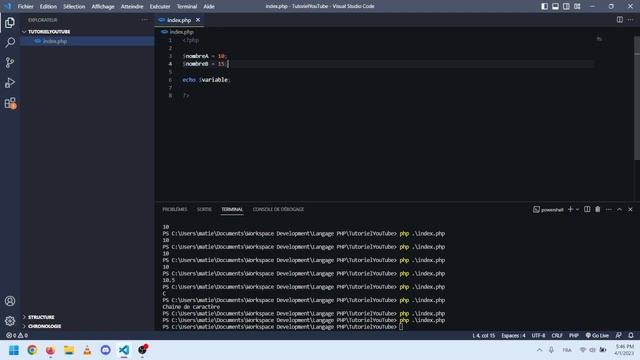Viewport: 640px width, 360px height.
Task: Switch to the PROBLÈMES panel tab
Action: pos(175,209)
